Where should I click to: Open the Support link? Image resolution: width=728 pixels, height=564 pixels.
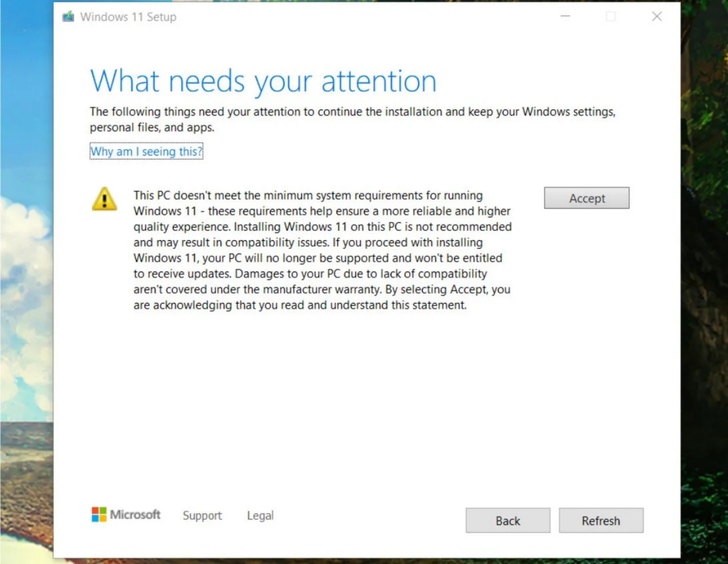coord(202,516)
